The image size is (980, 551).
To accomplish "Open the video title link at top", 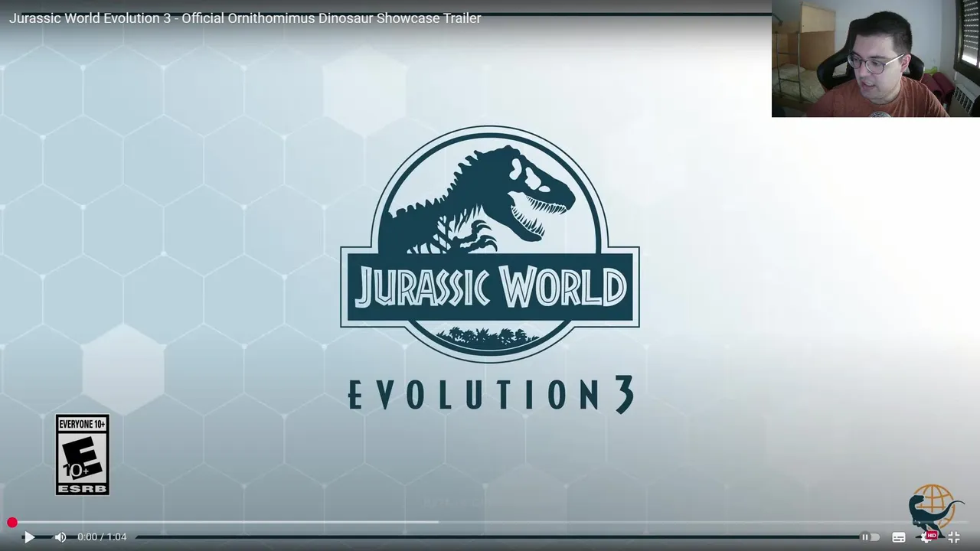I will point(245,18).
